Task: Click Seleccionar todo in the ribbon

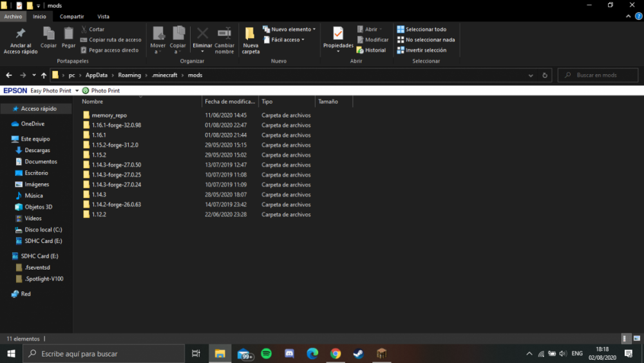Action: point(425,29)
